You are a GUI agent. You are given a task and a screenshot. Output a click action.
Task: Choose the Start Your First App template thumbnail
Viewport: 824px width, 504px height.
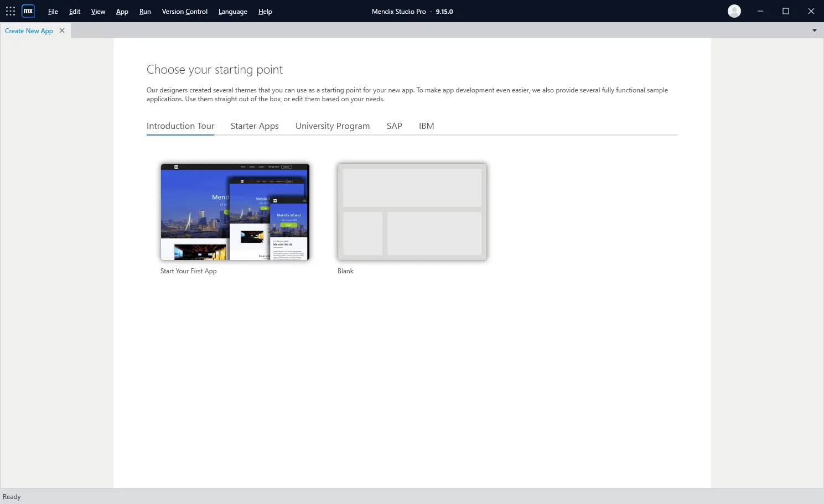pos(235,212)
